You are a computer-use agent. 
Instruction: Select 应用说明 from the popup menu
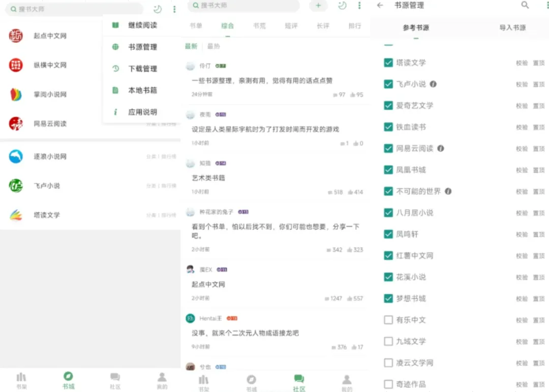tap(142, 112)
